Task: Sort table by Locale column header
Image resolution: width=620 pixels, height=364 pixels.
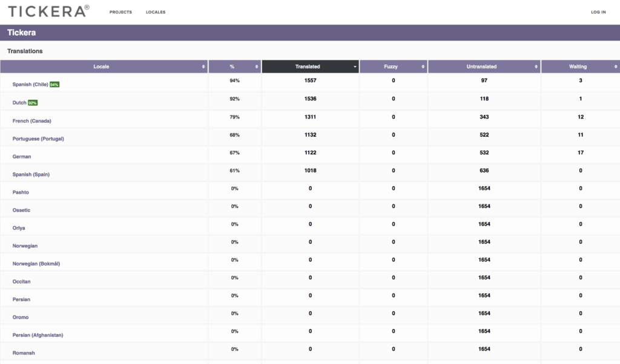Action: [x=104, y=67]
